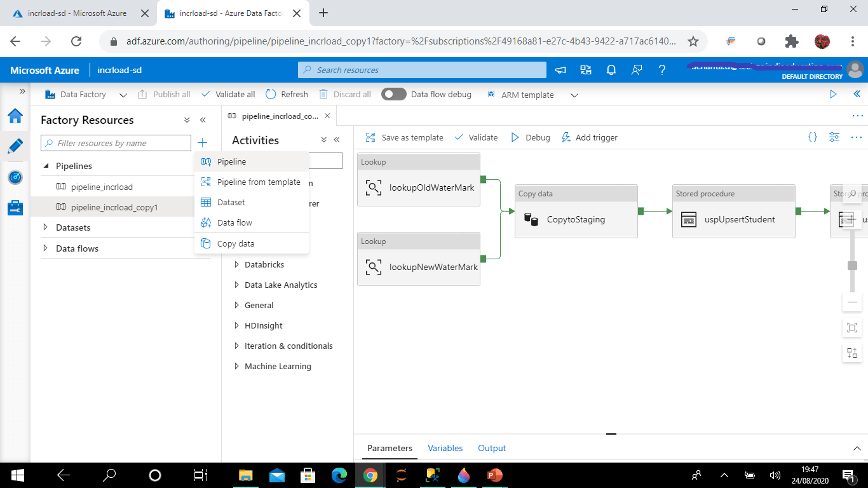Switch to the Variables tab
The width and height of the screenshot is (868, 488).
[x=445, y=448]
